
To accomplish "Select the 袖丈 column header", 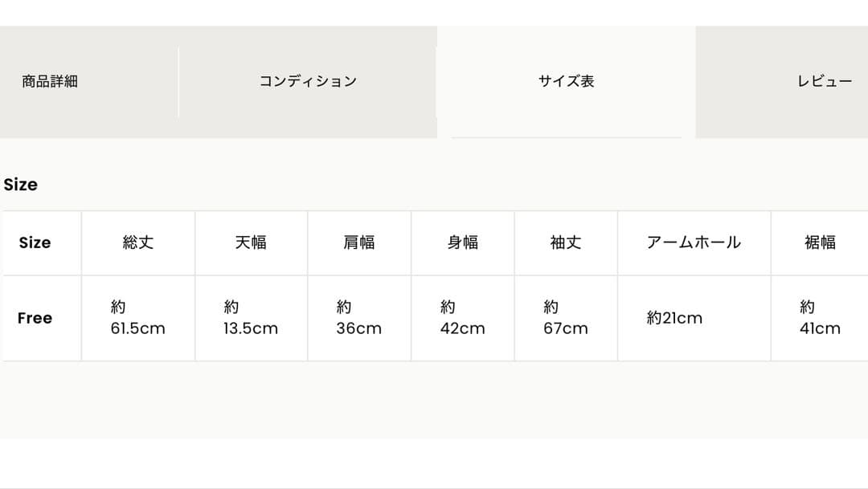I will click(566, 242).
